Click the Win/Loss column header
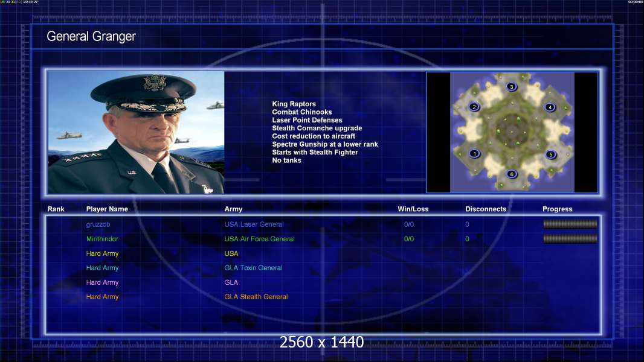The height and width of the screenshot is (362, 644). click(413, 209)
